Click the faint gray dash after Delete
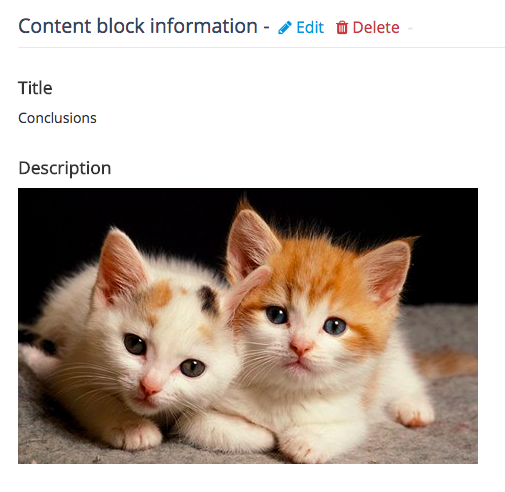Viewport: 505px width, 492px height. [x=410, y=29]
